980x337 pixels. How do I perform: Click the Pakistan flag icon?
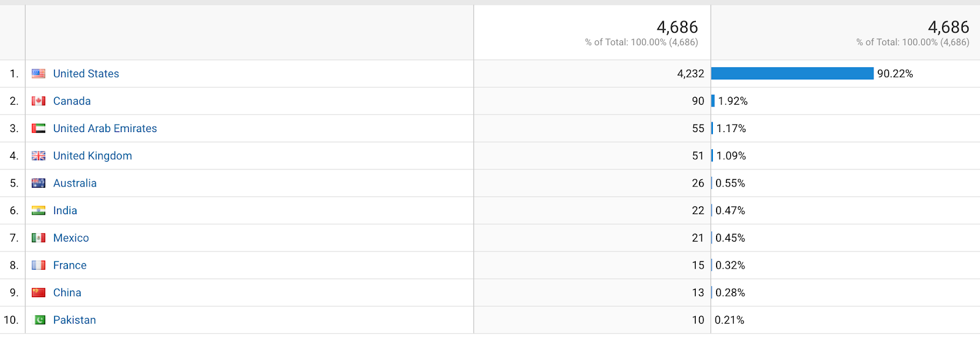point(39,320)
